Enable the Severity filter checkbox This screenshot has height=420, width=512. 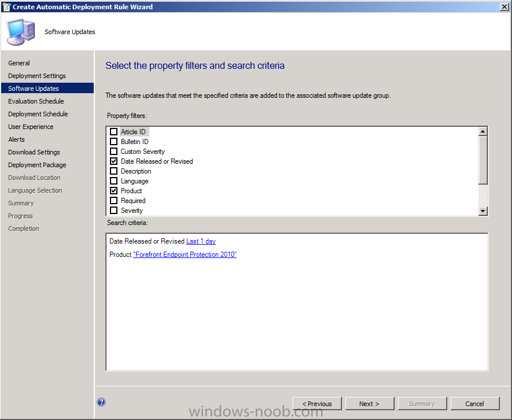tap(113, 210)
